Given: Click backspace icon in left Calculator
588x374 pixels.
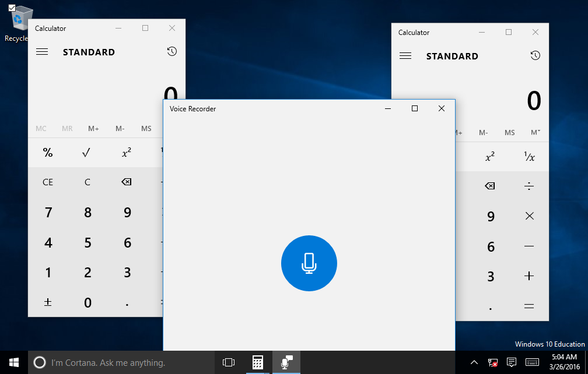Looking at the screenshot, I should point(127,182).
